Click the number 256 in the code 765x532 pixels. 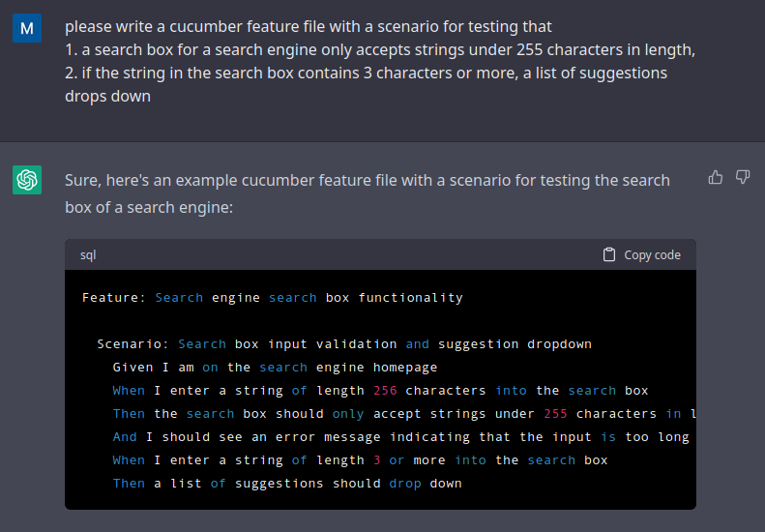point(384,391)
